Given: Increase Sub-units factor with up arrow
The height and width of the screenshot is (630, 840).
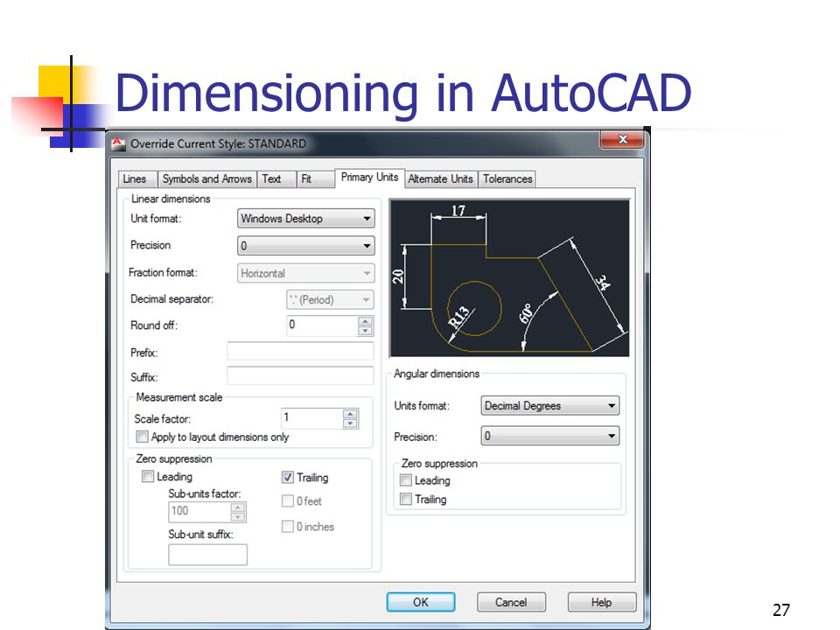Looking at the screenshot, I should 238,507.
